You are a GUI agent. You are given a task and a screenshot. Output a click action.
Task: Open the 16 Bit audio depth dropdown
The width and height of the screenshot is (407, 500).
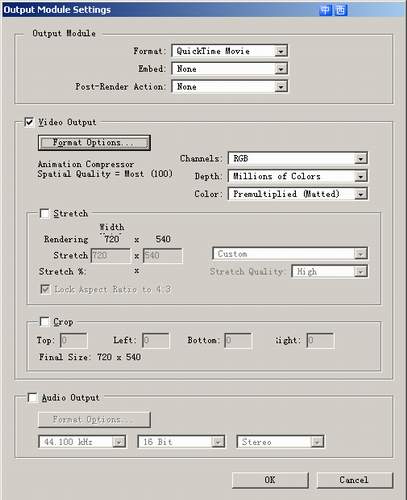(181, 441)
